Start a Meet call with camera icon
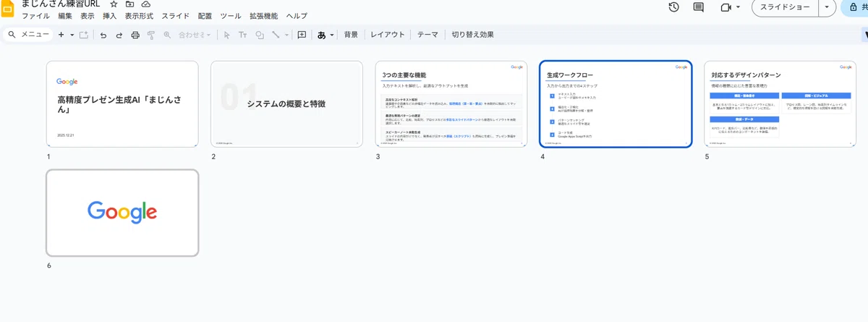The height and width of the screenshot is (322, 868). pos(726,7)
